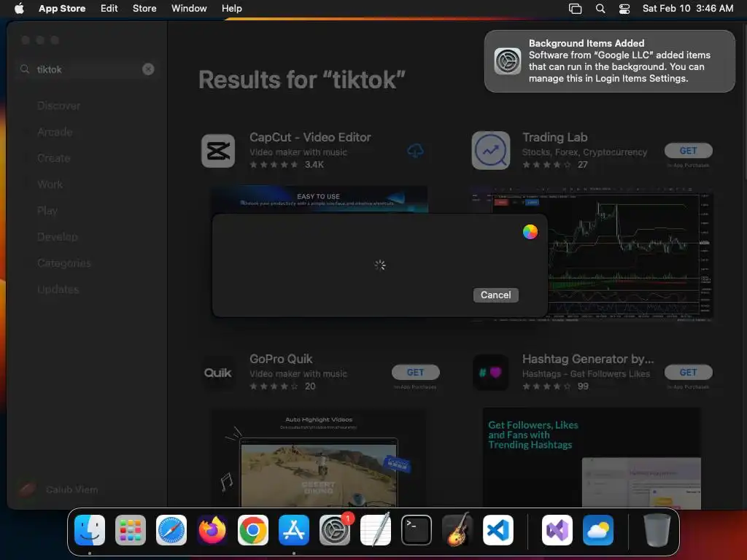This screenshot has height=560, width=747.
Task: Open the GoPro Quik title
Action: tap(281, 359)
